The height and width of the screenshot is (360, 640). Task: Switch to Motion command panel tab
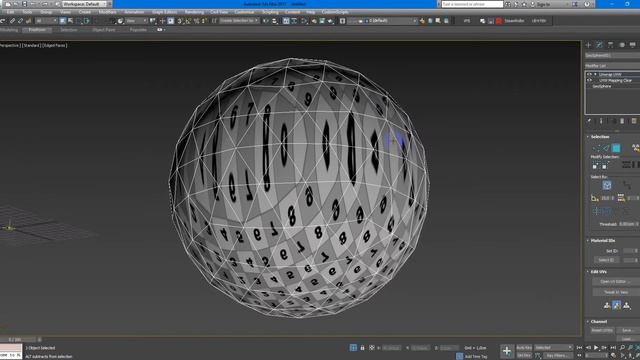click(622, 44)
